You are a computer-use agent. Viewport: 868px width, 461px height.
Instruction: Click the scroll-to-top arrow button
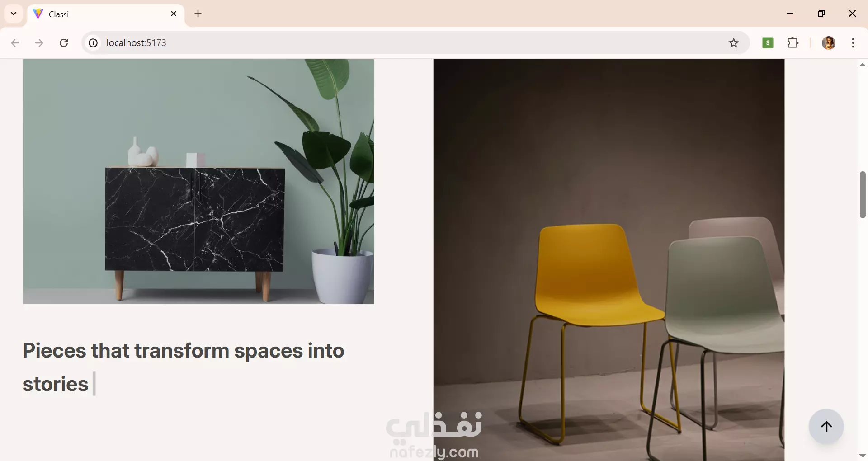click(x=826, y=427)
